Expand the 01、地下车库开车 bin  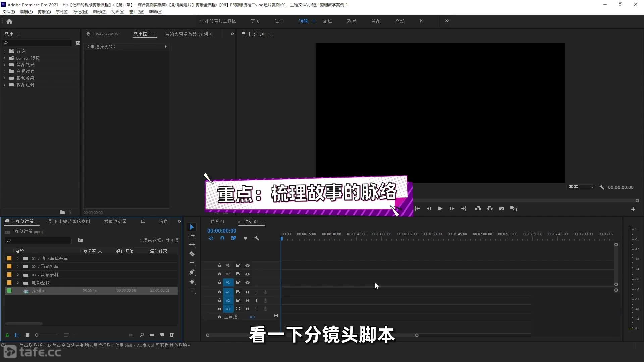[x=18, y=258]
